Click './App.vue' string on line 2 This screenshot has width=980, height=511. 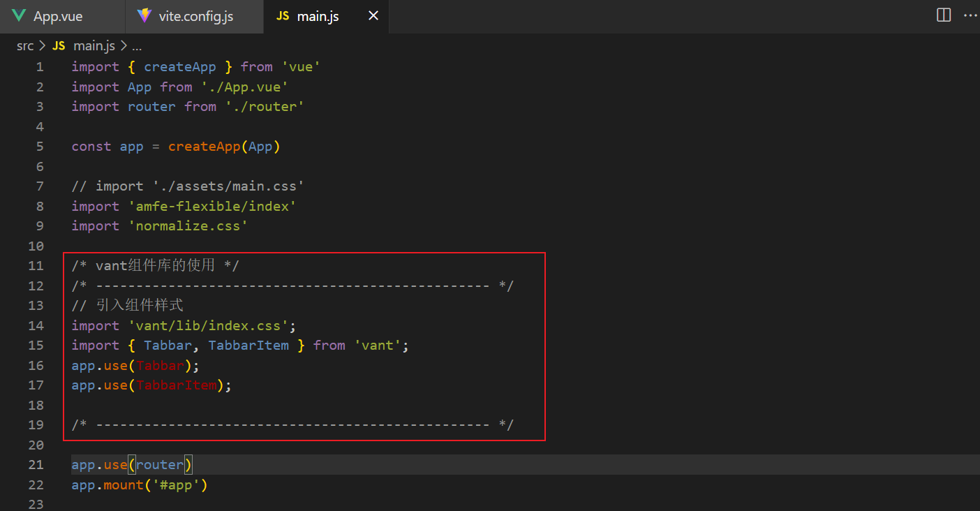coord(244,87)
